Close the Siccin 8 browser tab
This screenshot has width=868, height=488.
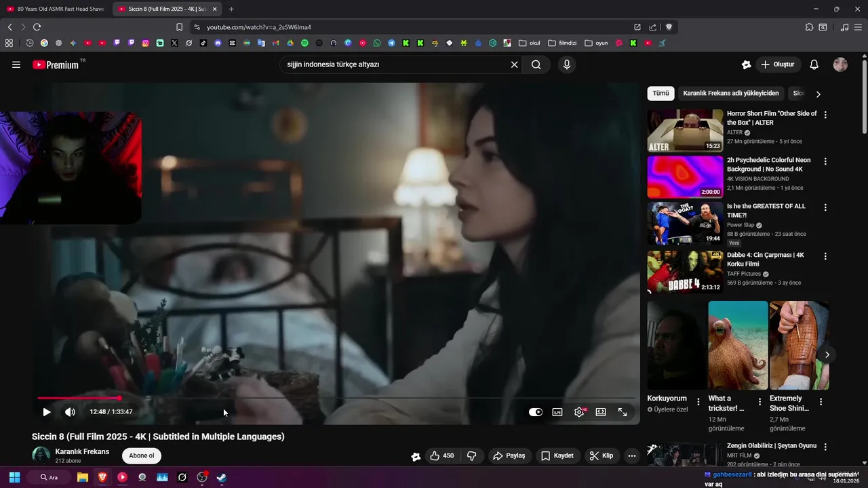click(214, 9)
